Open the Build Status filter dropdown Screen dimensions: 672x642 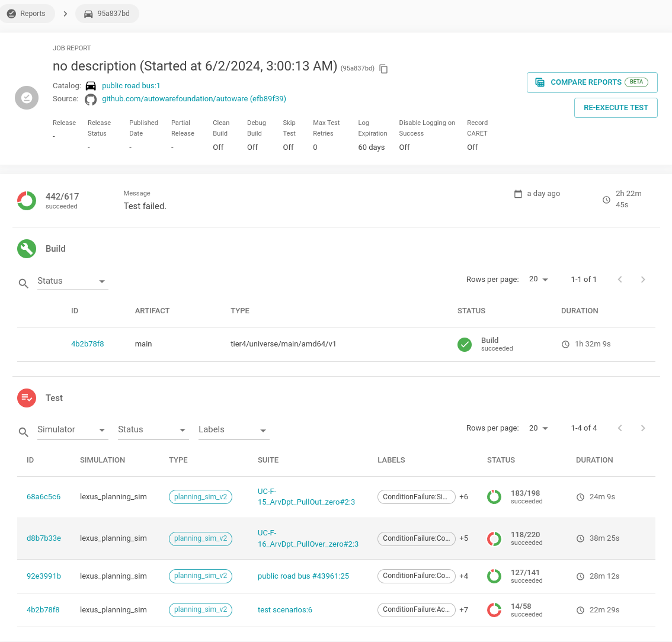click(x=72, y=281)
